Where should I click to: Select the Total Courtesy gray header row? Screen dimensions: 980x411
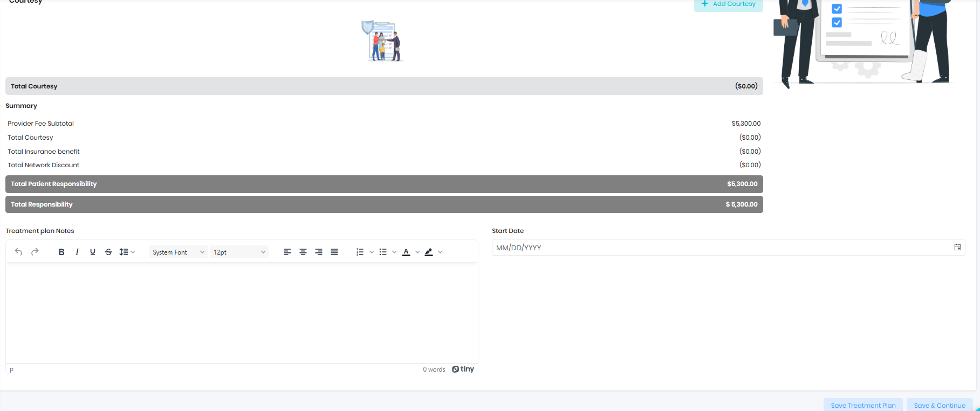click(x=384, y=86)
